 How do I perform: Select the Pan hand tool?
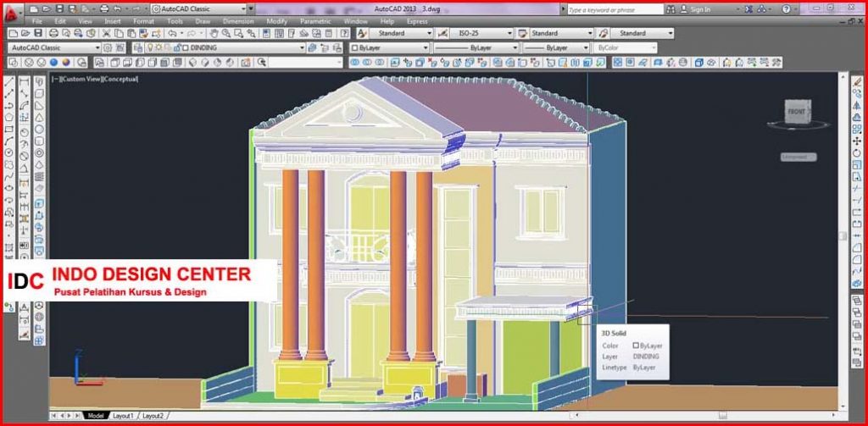pos(214,33)
